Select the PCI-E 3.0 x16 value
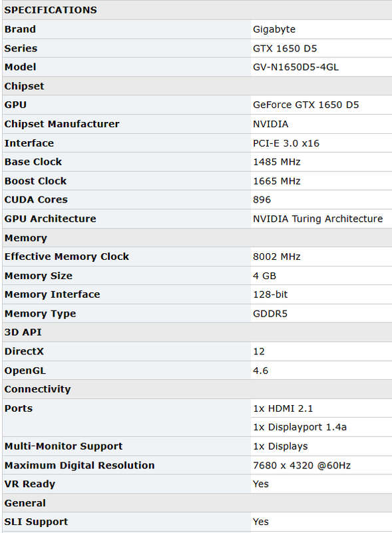 pyautogui.click(x=286, y=143)
